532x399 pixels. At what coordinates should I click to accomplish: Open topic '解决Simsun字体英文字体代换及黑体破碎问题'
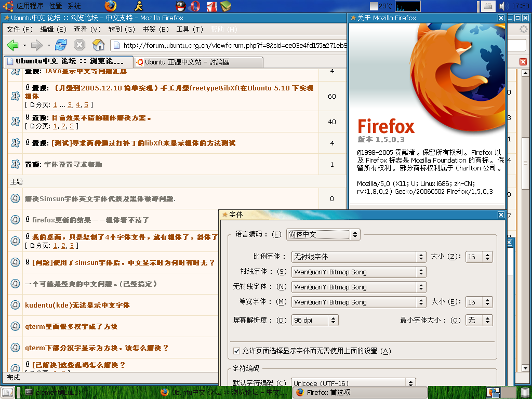(100, 199)
